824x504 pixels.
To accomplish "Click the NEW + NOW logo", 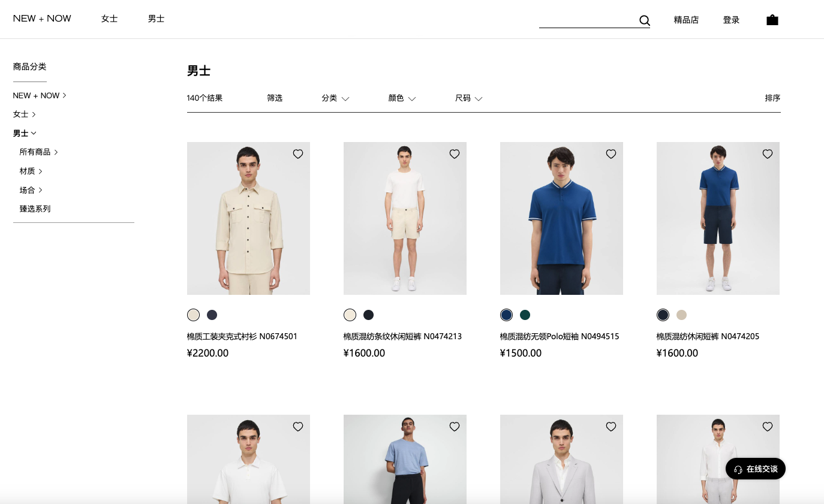I will [x=42, y=19].
